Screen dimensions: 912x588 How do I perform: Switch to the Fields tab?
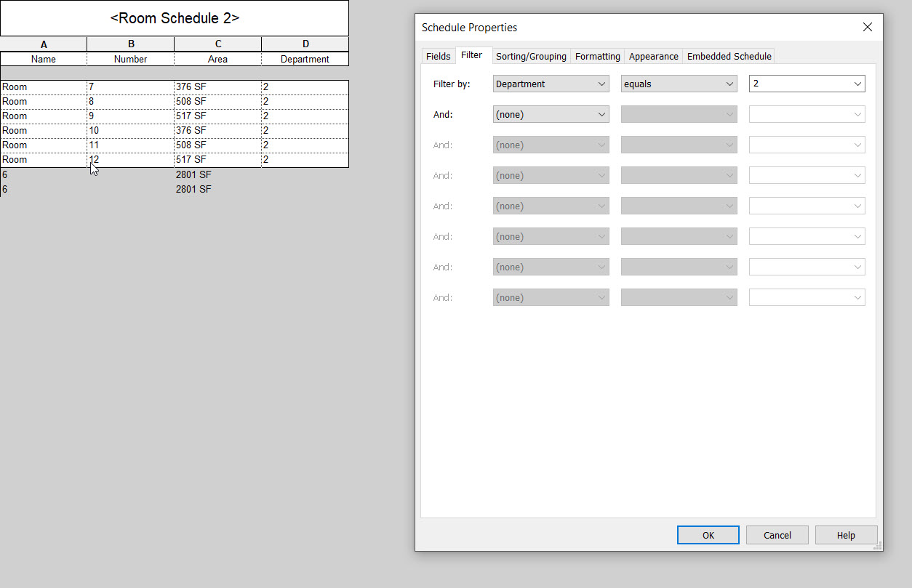438,55
